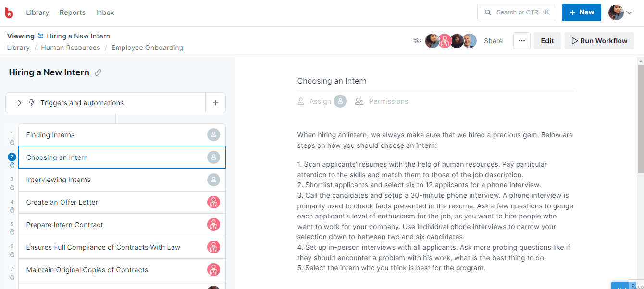
Task: Select the Interviewing Interns task
Action: pos(59,180)
